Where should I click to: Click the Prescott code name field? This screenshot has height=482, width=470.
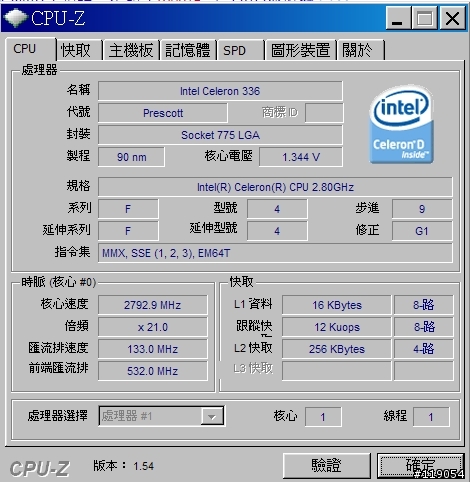click(163, 113)
